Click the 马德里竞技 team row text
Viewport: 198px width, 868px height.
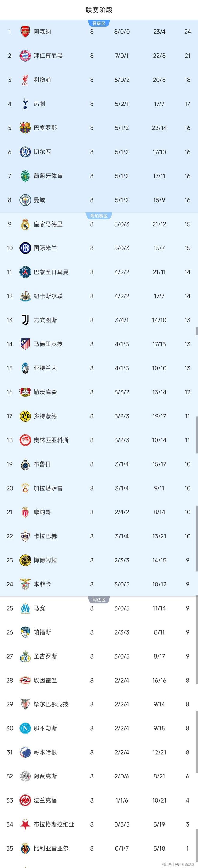[x=48, y=344]
